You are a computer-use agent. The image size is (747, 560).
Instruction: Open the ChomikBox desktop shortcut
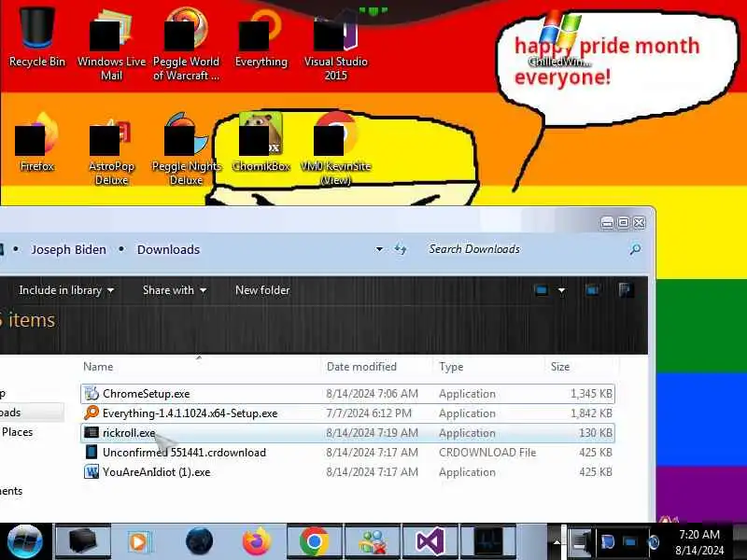[x=261, y=142]
